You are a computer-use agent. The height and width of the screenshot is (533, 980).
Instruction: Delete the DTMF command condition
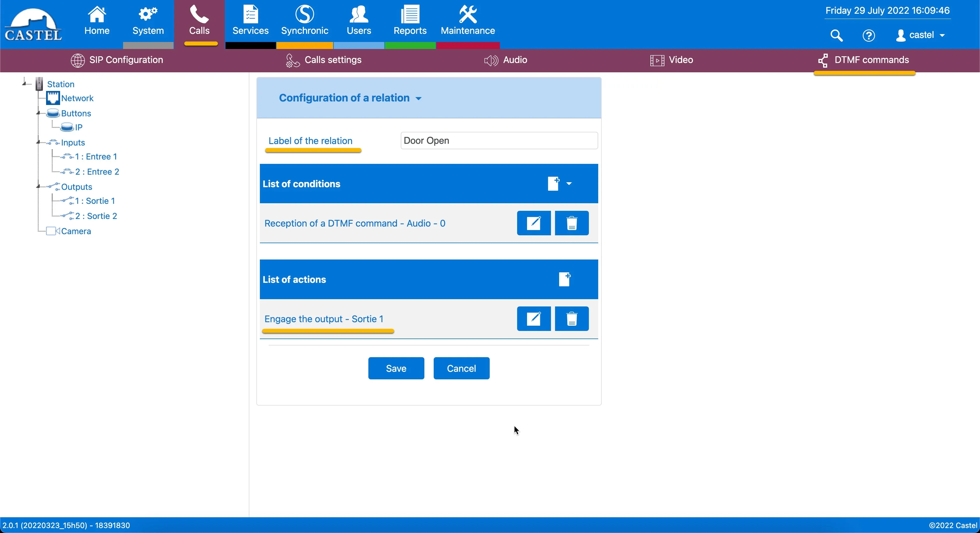(571, 223)
